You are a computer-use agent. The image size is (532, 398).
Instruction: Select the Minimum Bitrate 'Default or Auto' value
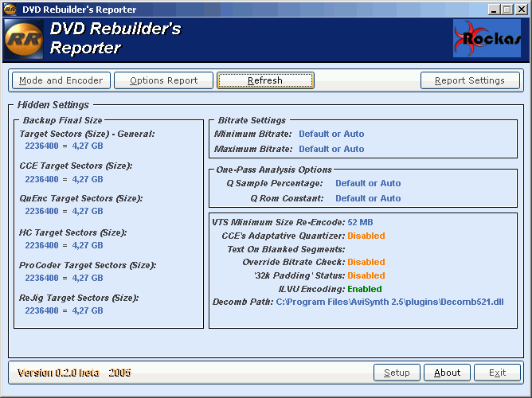point(331,134)
